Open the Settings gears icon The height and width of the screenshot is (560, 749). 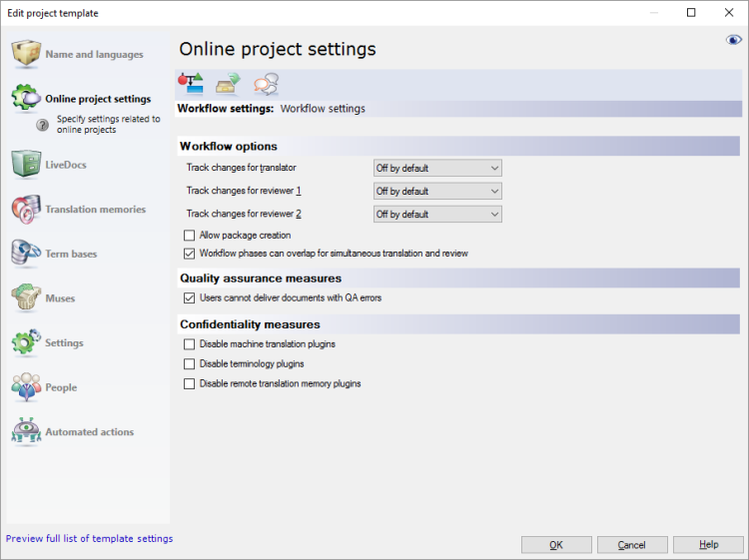pyautogui.click(x=26, y=341)
